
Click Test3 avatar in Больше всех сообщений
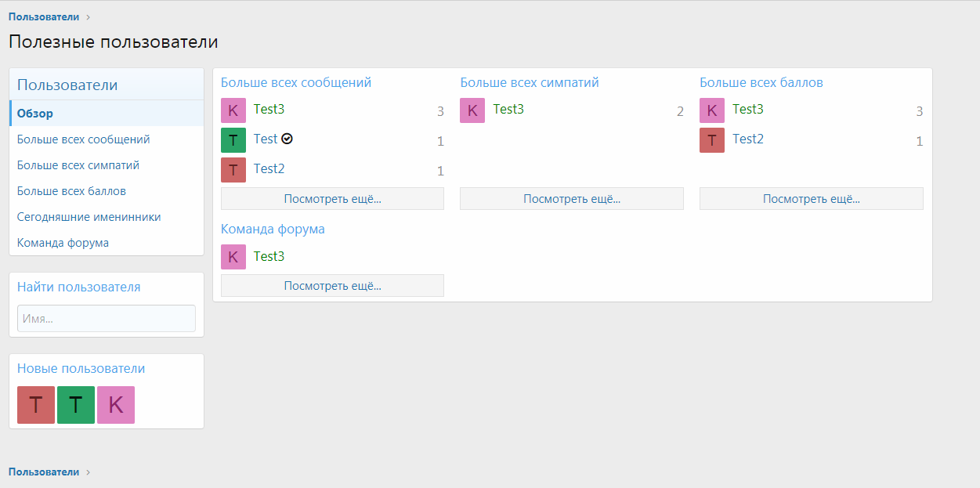coord(233,110)
